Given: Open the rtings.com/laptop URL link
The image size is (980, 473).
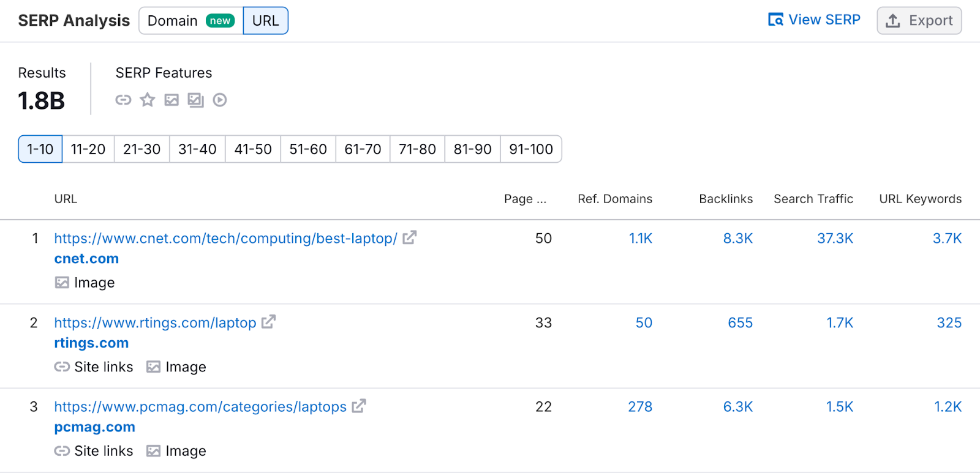Looking at the screenshot, I should coord(155,322).
